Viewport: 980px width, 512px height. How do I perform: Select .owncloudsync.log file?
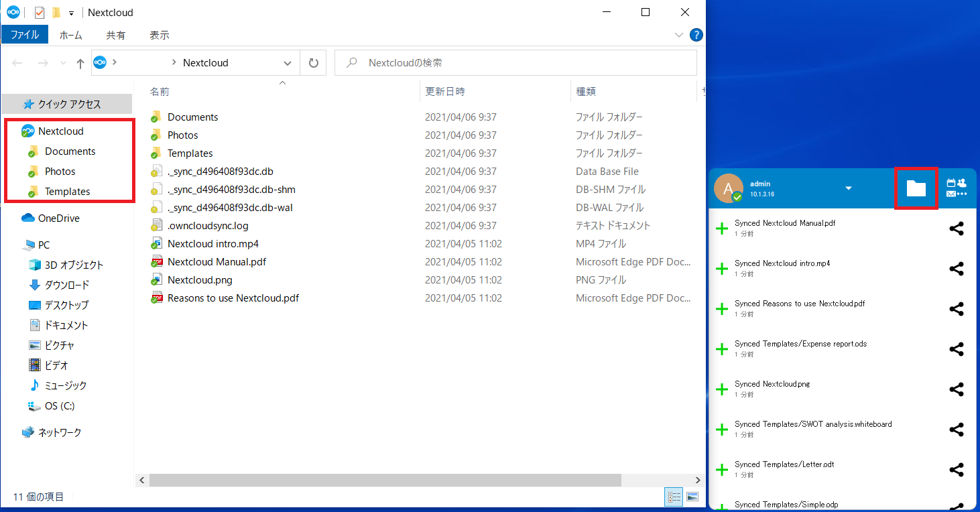[208, 226]
